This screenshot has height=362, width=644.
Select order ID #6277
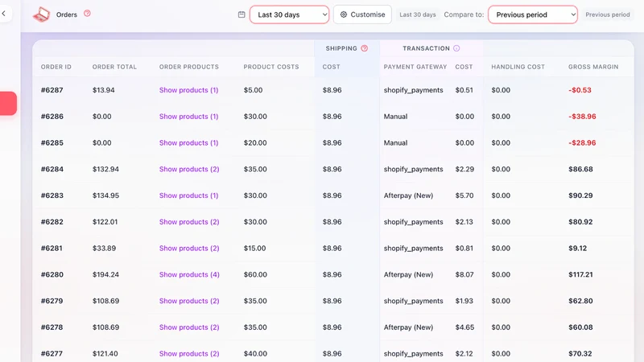(x=52, y=353)
